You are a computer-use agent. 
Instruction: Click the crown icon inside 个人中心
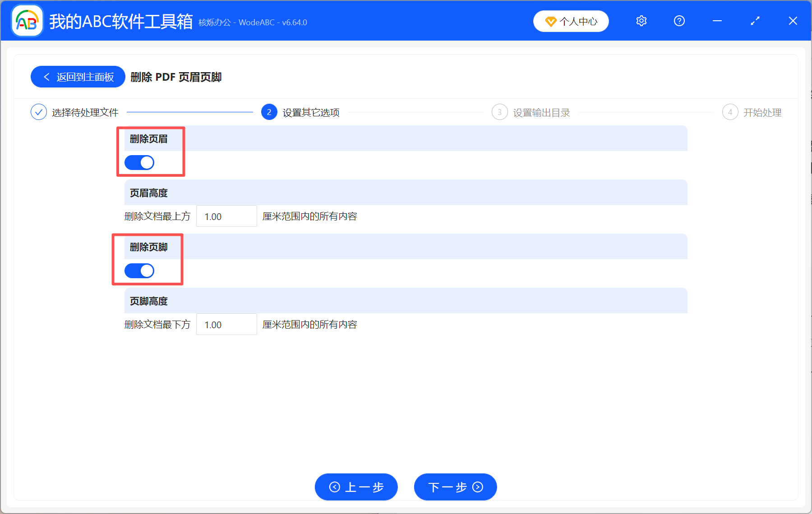(550, 21)
